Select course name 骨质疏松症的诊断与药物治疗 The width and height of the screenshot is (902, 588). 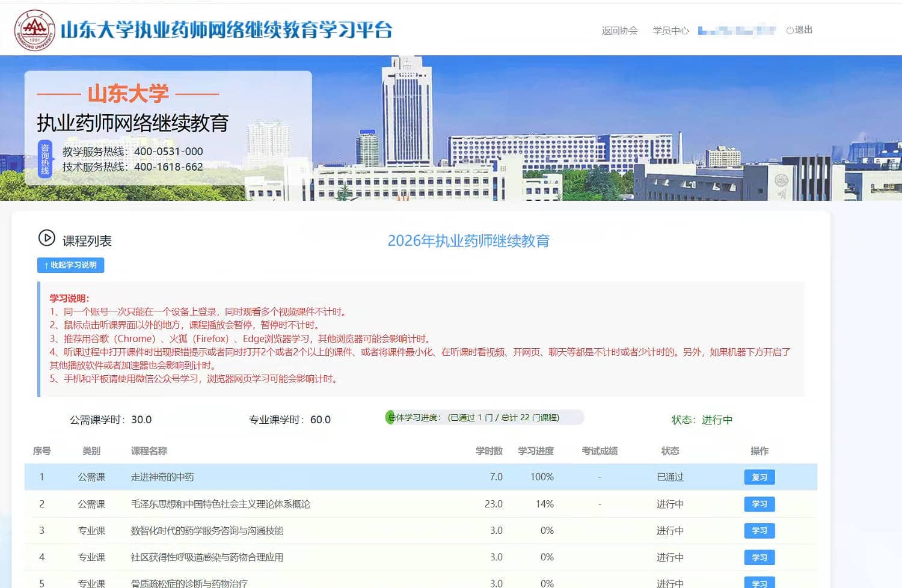189,583
